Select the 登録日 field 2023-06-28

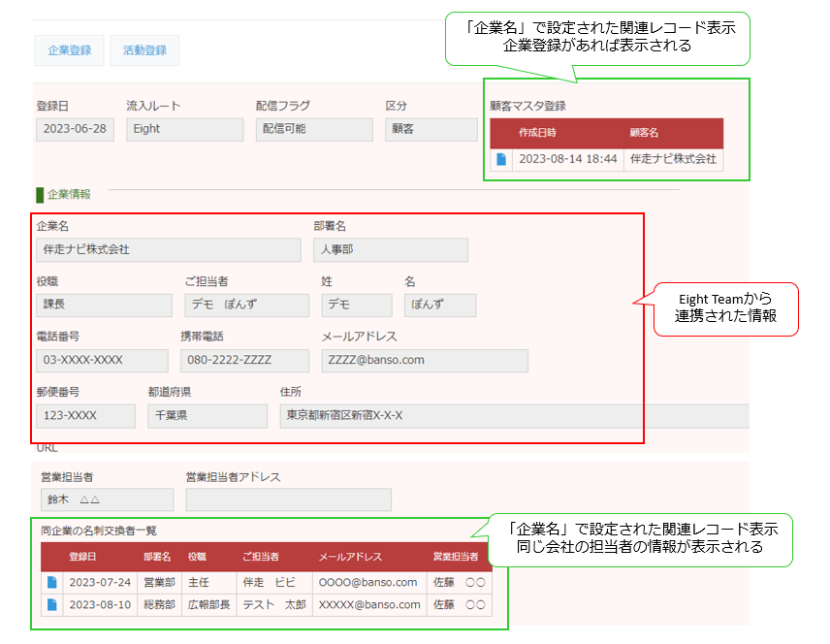pyautogui.click(x=75, y=130)
